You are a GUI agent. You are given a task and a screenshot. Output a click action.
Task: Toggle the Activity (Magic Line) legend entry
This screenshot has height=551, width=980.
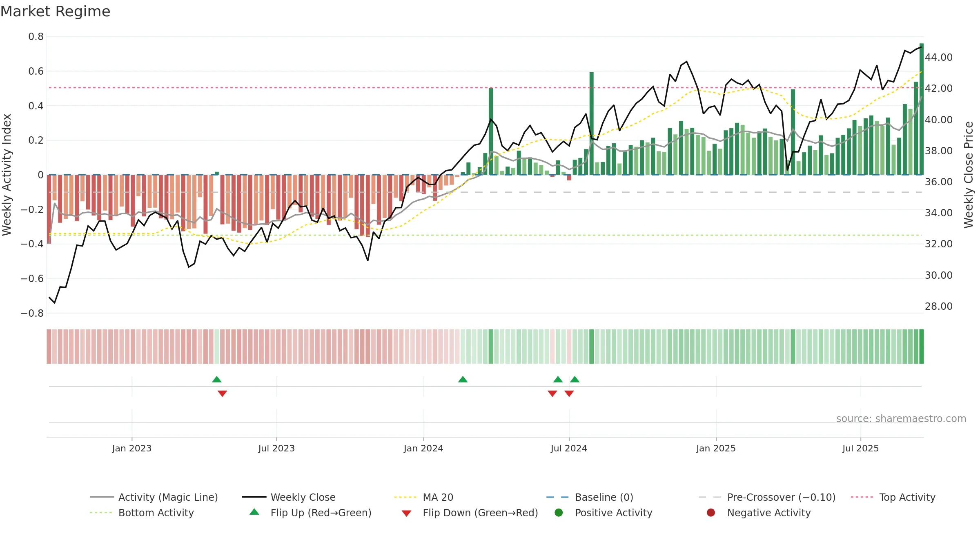coord(154,497)
